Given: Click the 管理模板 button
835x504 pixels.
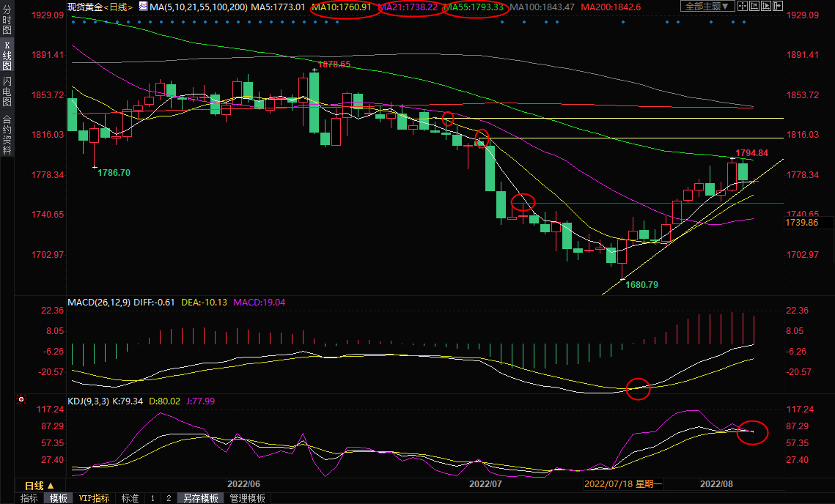Looking at the screenshot, I should click(x=247, y=498).
